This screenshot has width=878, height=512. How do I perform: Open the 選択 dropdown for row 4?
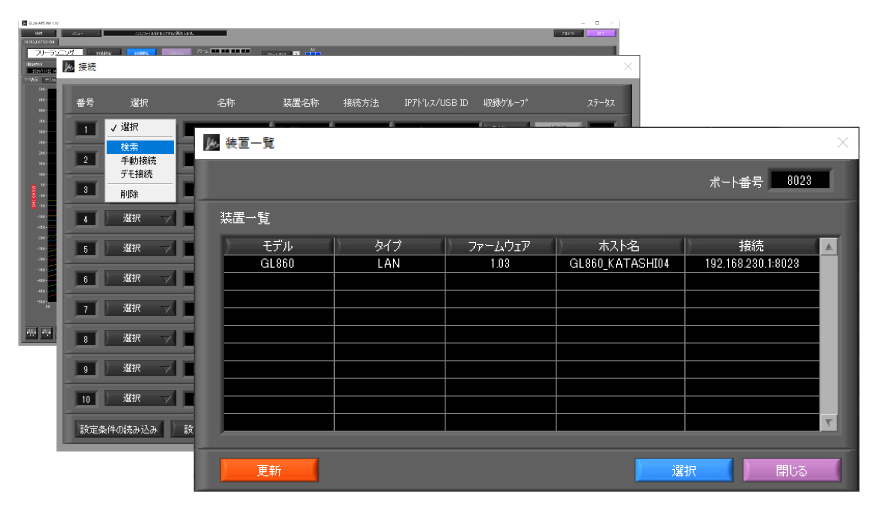[x=139, y=218]
